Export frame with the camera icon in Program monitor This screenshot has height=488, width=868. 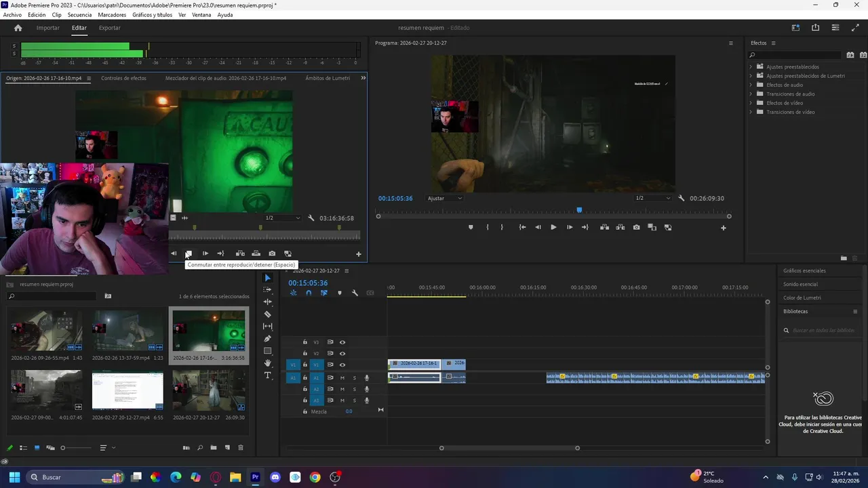(x=636, y=227)
